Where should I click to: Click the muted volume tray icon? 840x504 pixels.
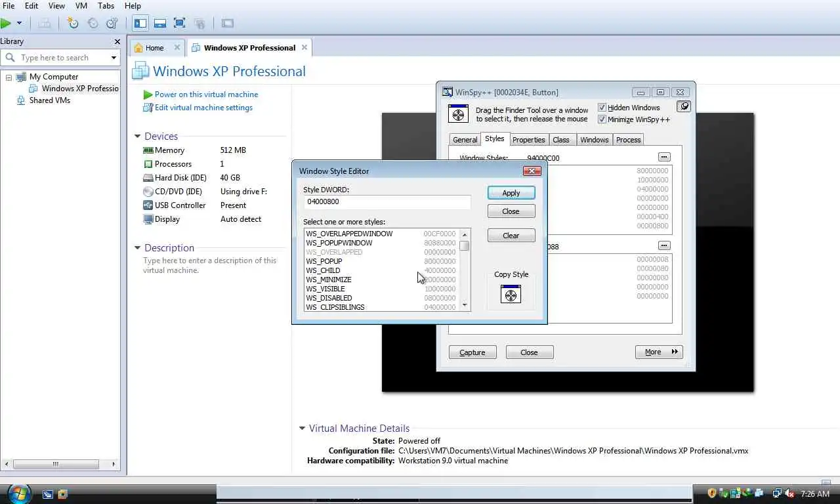(790, 493)
